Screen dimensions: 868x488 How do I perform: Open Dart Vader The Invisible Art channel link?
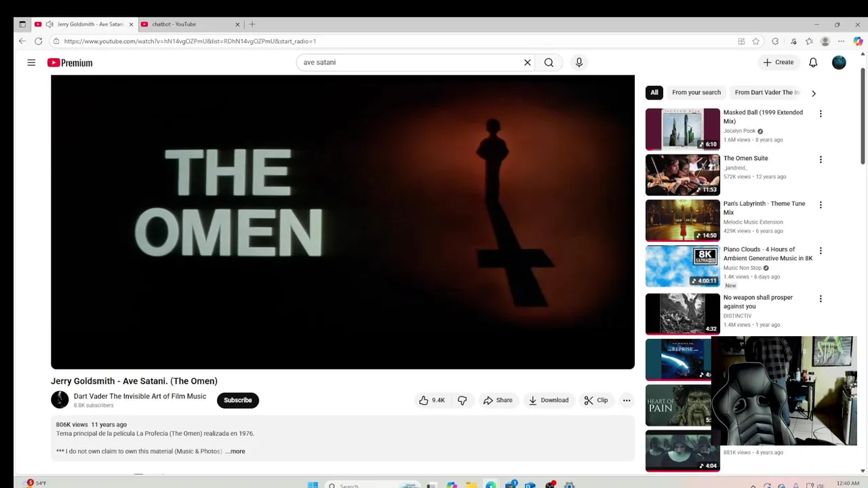coord(140,396)
